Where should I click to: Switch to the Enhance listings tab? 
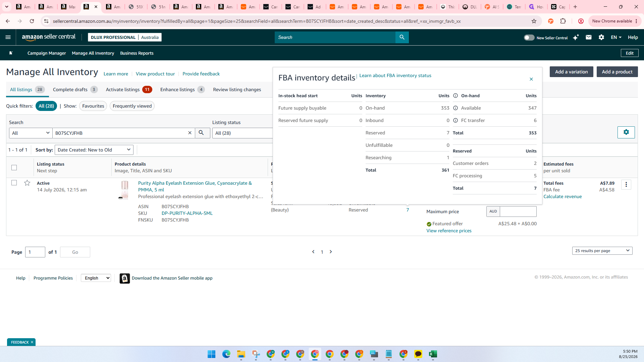click(182, 89)
